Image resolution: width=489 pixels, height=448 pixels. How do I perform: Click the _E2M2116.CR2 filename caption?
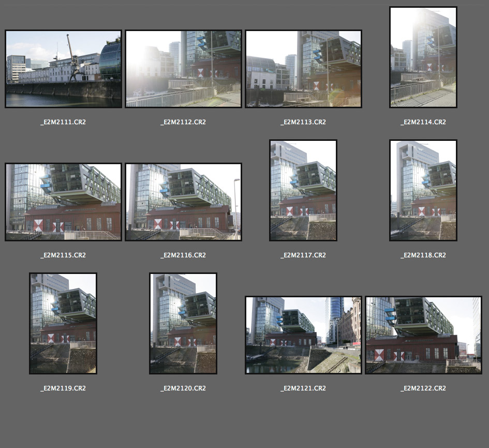point(183,255)
